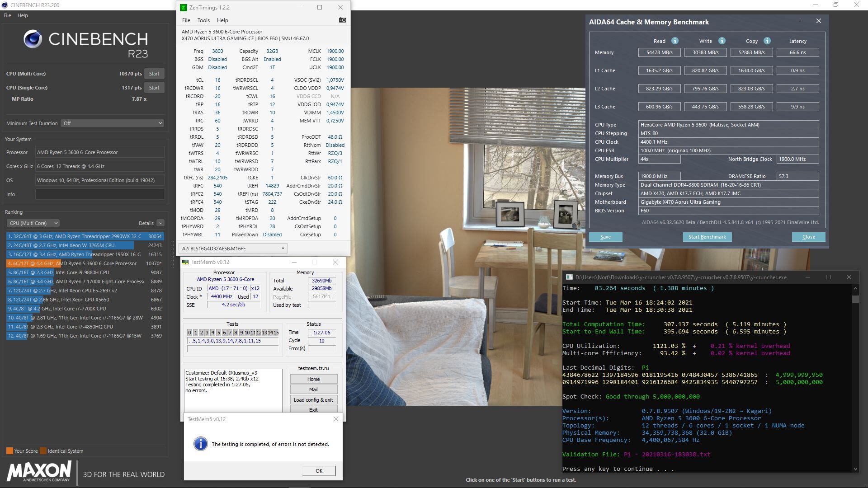The width and height of the screenshot is (868, 488).
Task: Click the Read column info icon in AIDA64
Action: pyautogui.click(x=675, y=41)
